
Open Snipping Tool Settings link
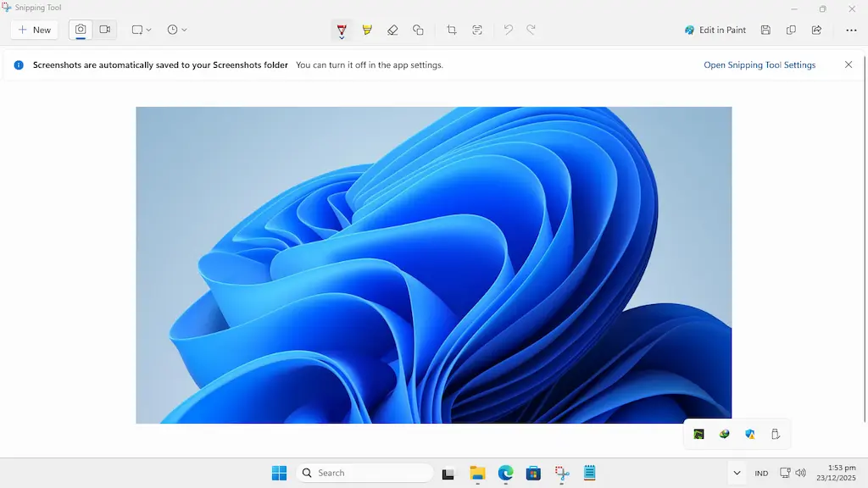(x=759, y=64)
